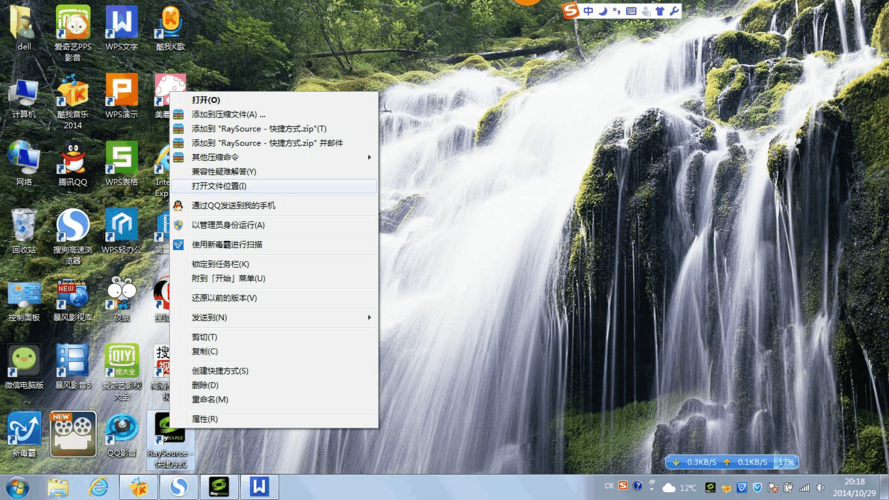The height and width of the screenshot is (500, 889).
Task: Open 搜狗高速浏览器 desktop icon
Action: click(x=73, y=236)
